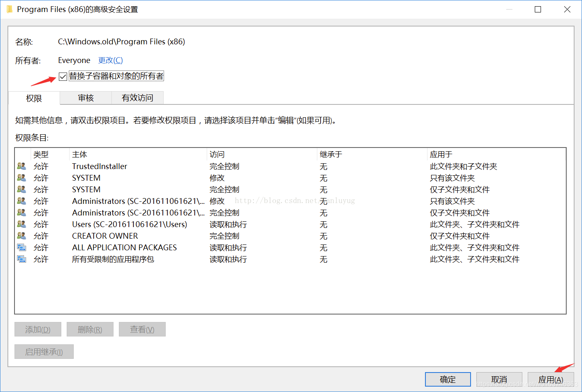Open the 有效访问 tab
The width and height of the screenshot is (582, 392).
point(138,98)
